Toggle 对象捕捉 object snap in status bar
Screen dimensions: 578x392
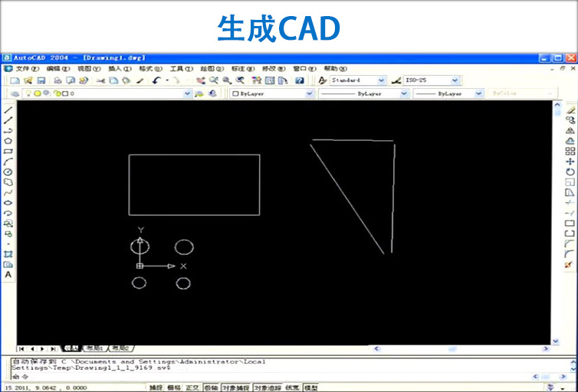click(236, 387)
